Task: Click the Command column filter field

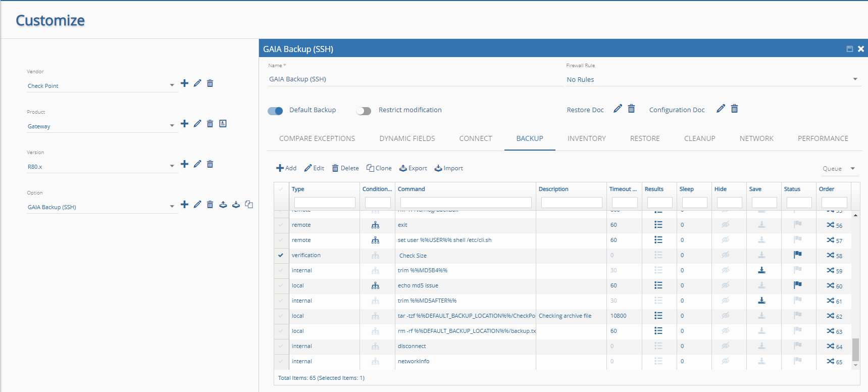Action: [466, 203]
